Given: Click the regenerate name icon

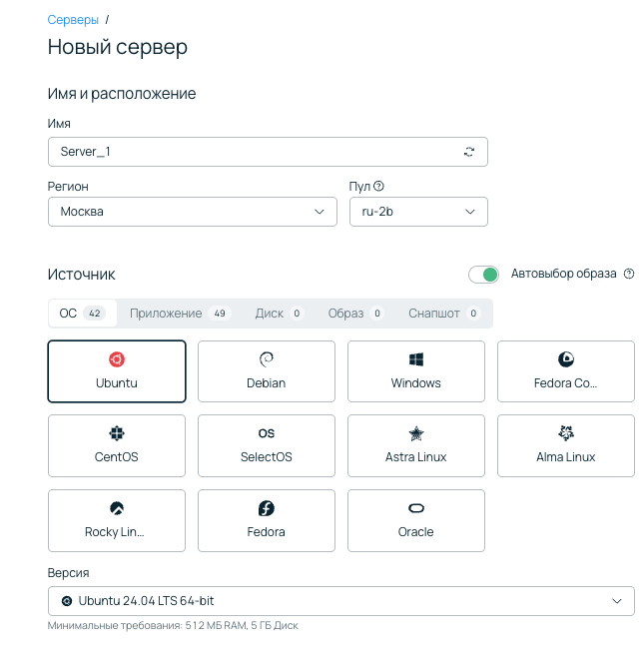Looking at the screenshot, I should [x=469, y=152].
